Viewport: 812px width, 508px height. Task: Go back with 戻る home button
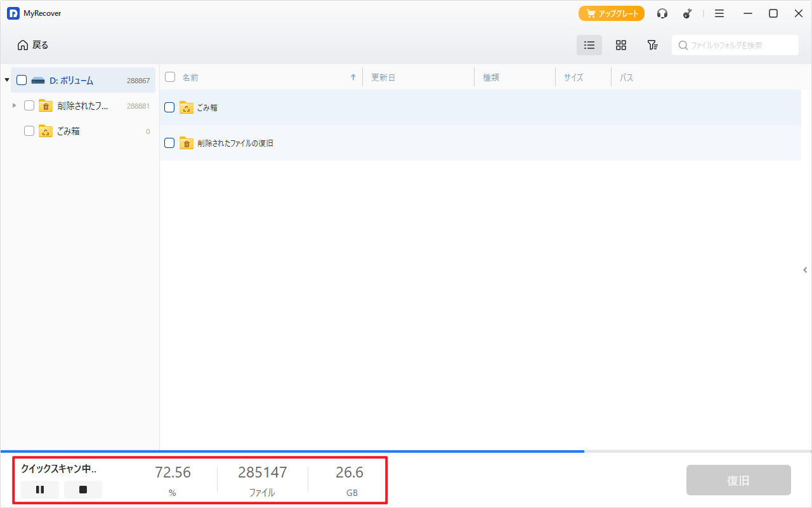(x=33, y=45)
